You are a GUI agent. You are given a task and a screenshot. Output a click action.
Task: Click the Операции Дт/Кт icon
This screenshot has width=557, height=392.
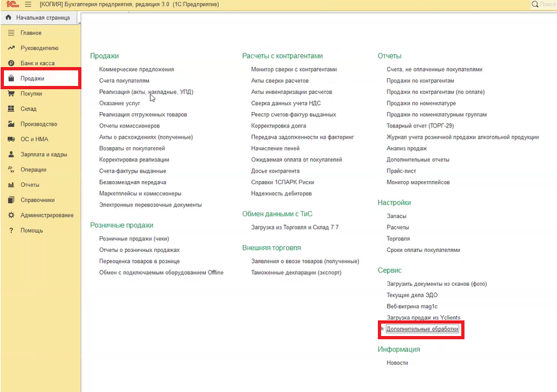[x=11, y=170]
